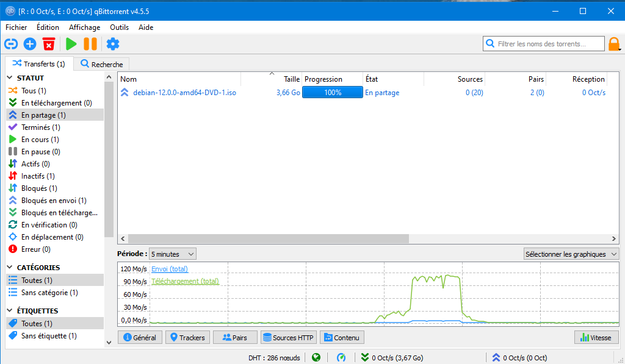Toggle the Vitesse graph panel button

[596, 337]
